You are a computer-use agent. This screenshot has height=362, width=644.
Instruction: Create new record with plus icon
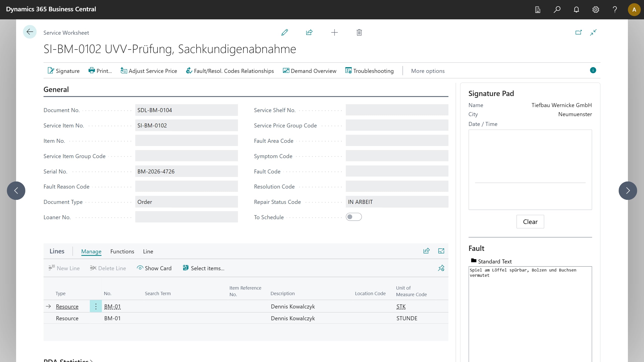coord(334,32)
